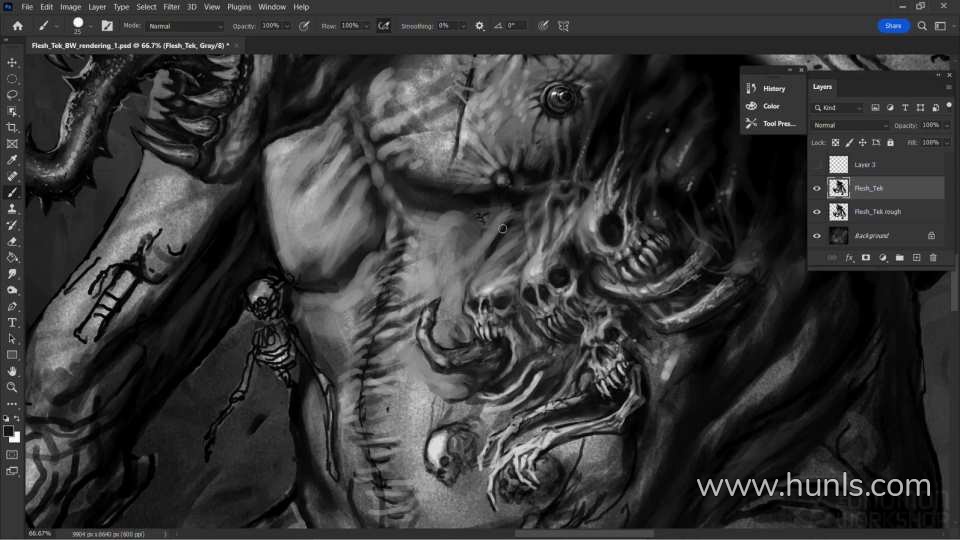Select the Flesh_Tek rough layer thumbnail
This screenshot has width=960, height=540.
838,212
